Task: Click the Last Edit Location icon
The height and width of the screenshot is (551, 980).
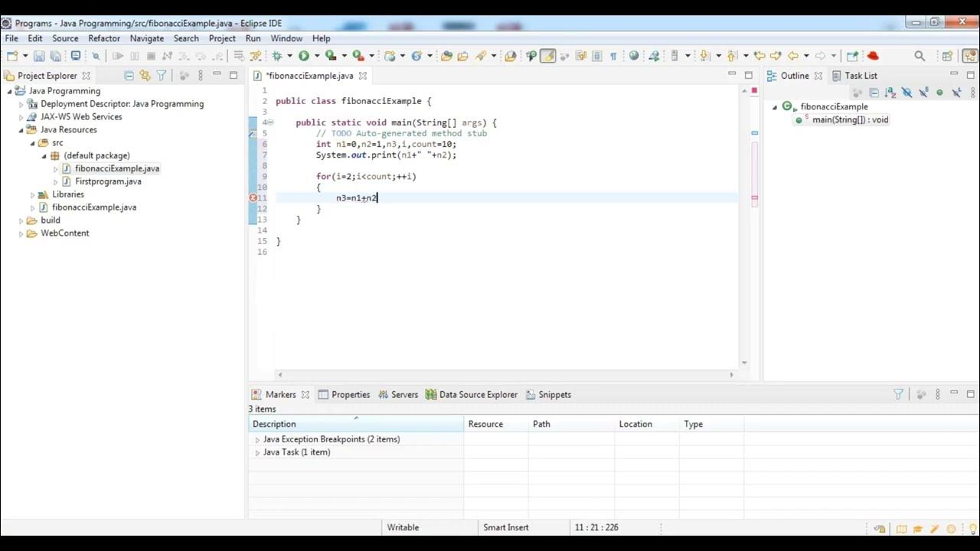Action: coord(759,56)
